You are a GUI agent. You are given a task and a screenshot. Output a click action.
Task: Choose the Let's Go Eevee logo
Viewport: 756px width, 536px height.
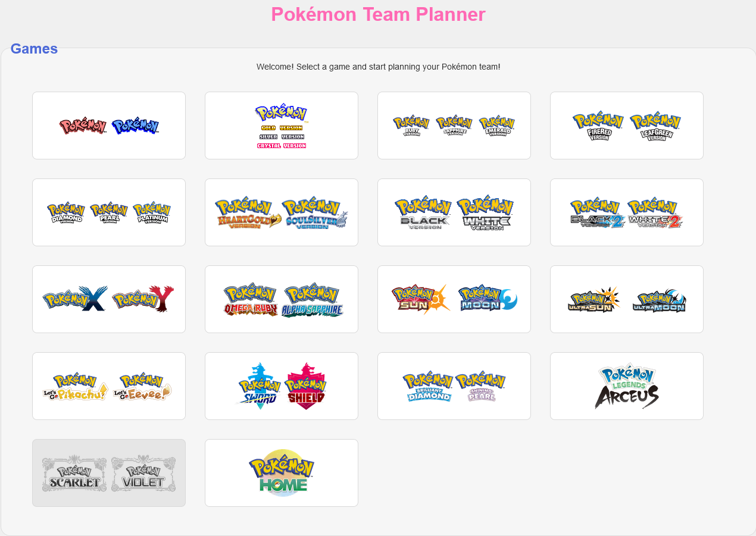(x=142, y=386)
